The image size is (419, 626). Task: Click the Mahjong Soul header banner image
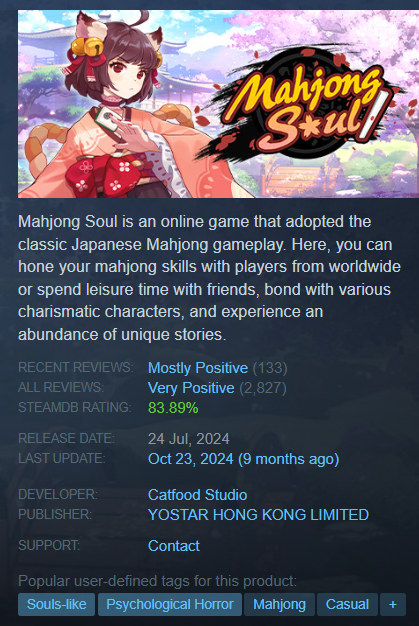tap(218, 104)
